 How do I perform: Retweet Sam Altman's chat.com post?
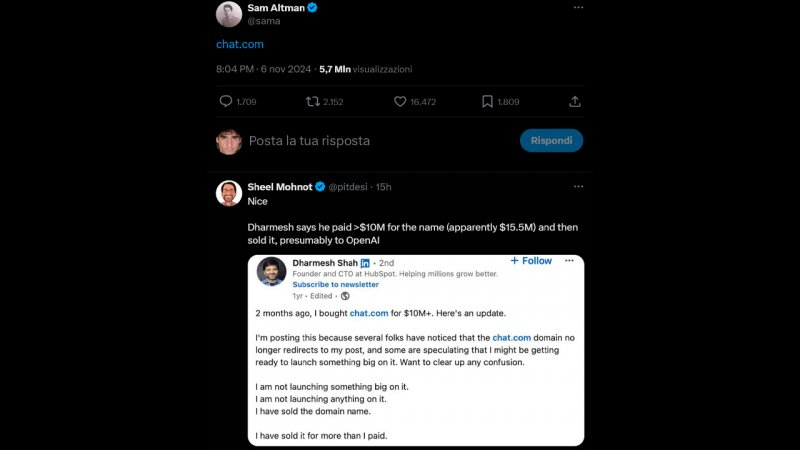(313, 101)
